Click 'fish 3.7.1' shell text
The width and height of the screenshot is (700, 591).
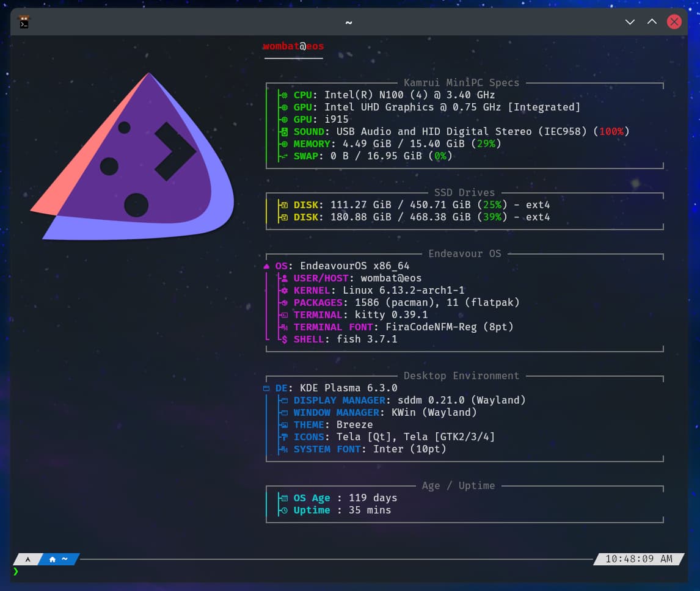point(366,339)
